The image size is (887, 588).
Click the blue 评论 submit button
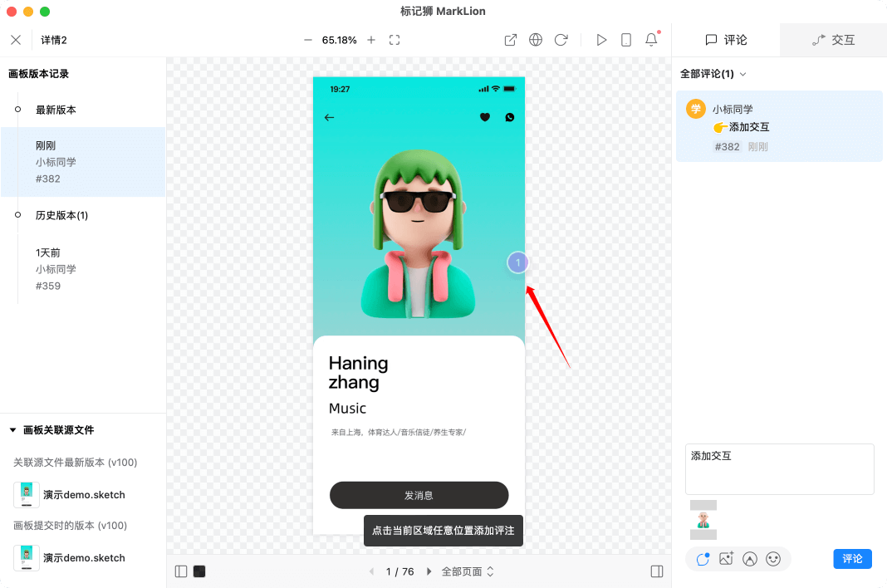click(852, 559)
